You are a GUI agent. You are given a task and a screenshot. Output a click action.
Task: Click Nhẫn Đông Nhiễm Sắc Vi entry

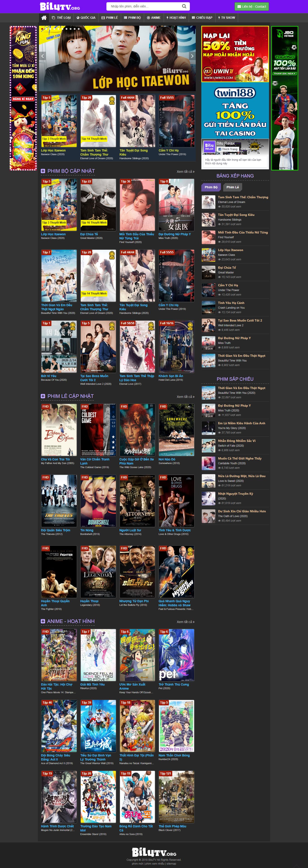coord(235,445)
